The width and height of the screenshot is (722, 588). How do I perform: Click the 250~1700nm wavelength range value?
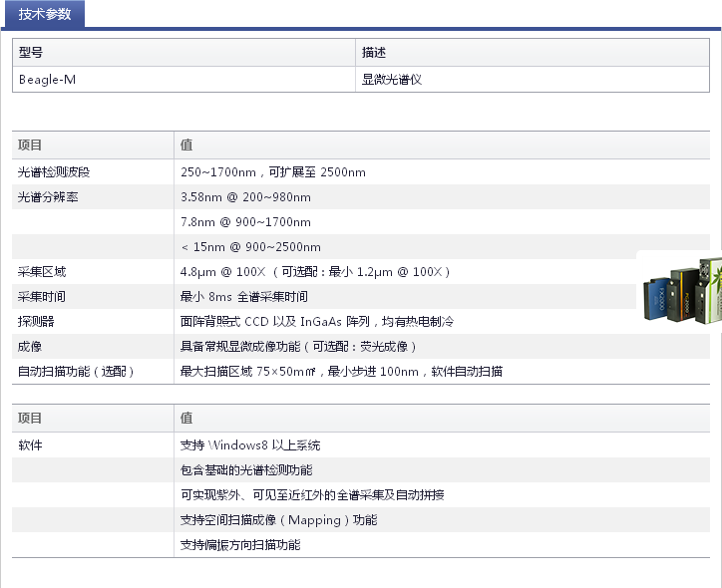pos(272,172)
